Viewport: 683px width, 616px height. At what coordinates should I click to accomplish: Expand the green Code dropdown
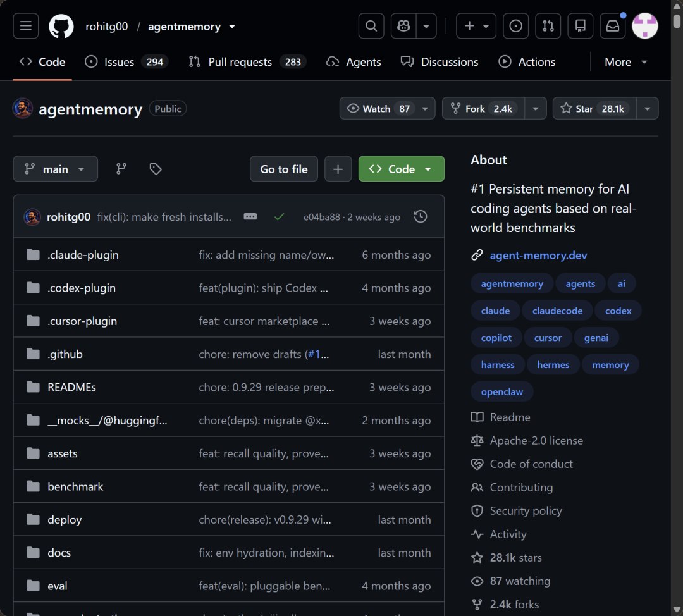coord(401,169)
